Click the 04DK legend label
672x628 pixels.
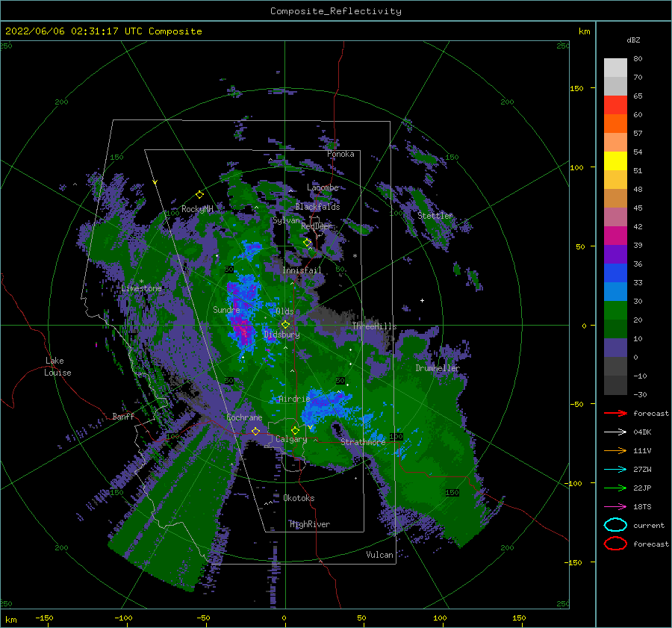[x=642, y=432]
